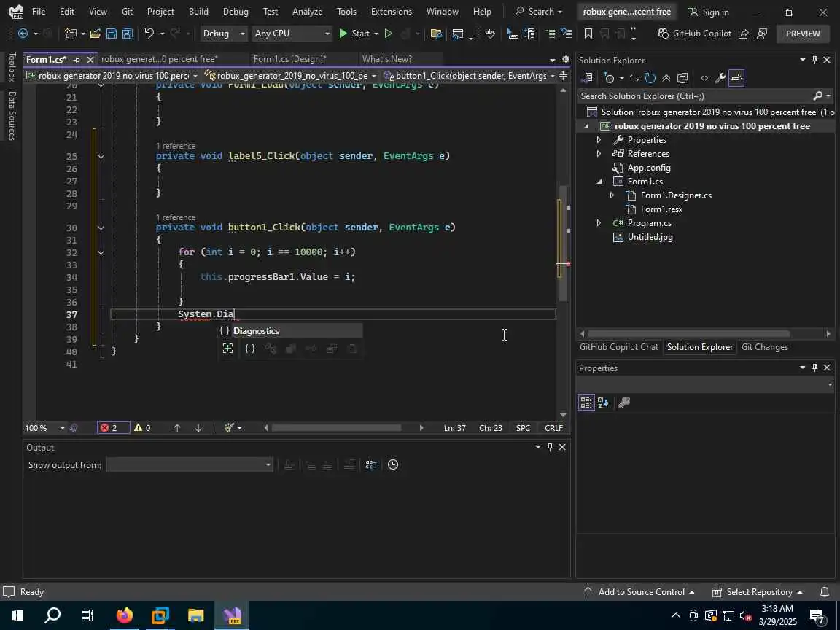The width and height of the screenshot is (840, 630).
Task: Select App.config file
Action: coord(649,168)
